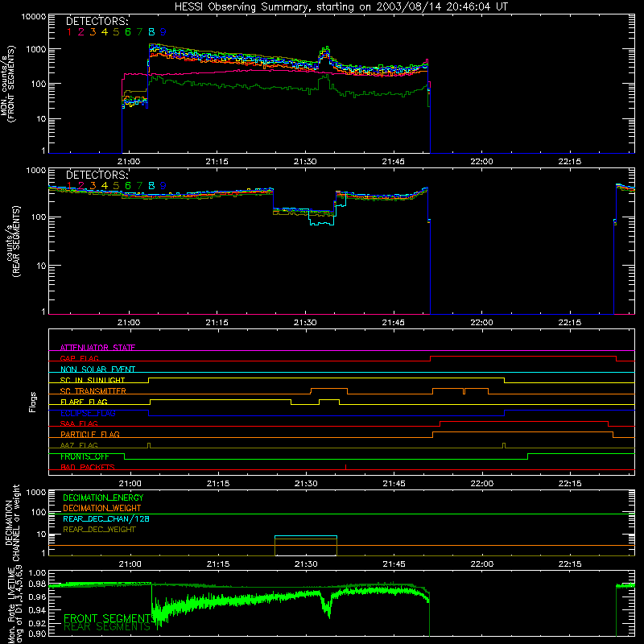Click '21:30' time tick under front segments plot

click(305, 162)
